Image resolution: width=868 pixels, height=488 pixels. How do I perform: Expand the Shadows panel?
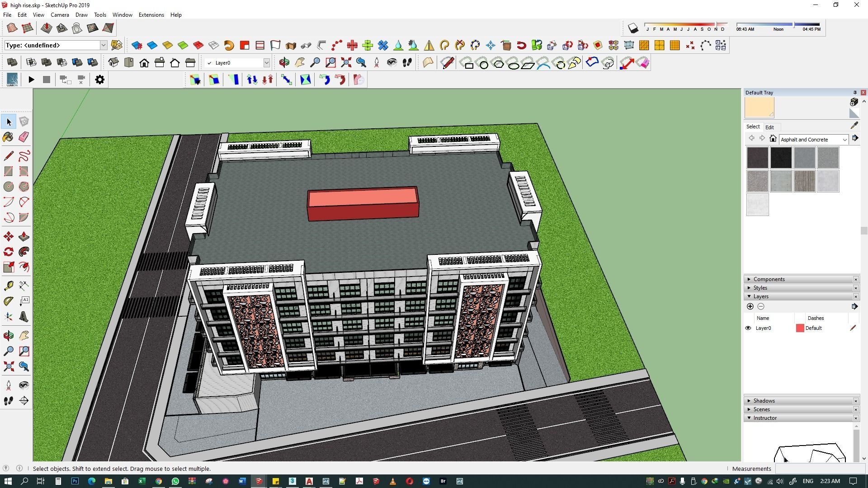[x=749, y=401]
